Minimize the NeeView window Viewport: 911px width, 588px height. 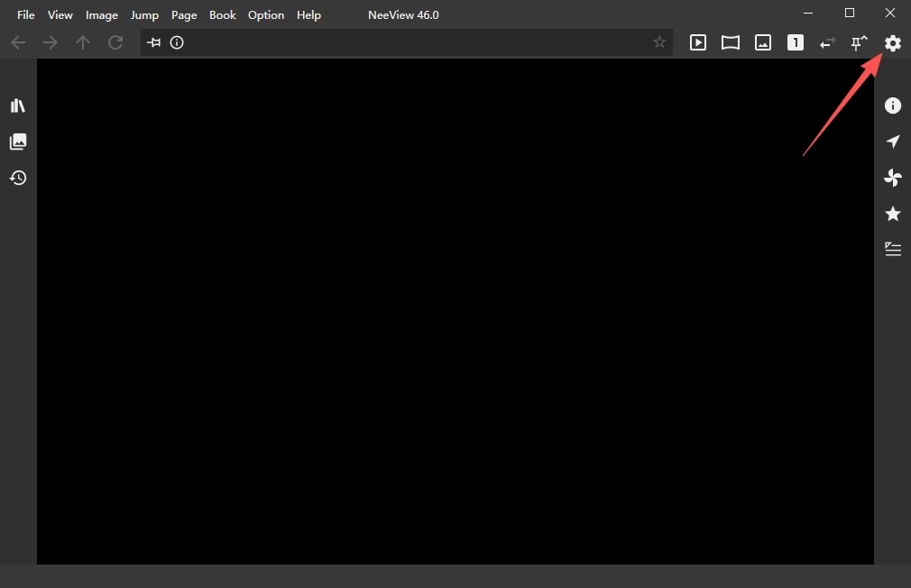click(x=808, y=13)
